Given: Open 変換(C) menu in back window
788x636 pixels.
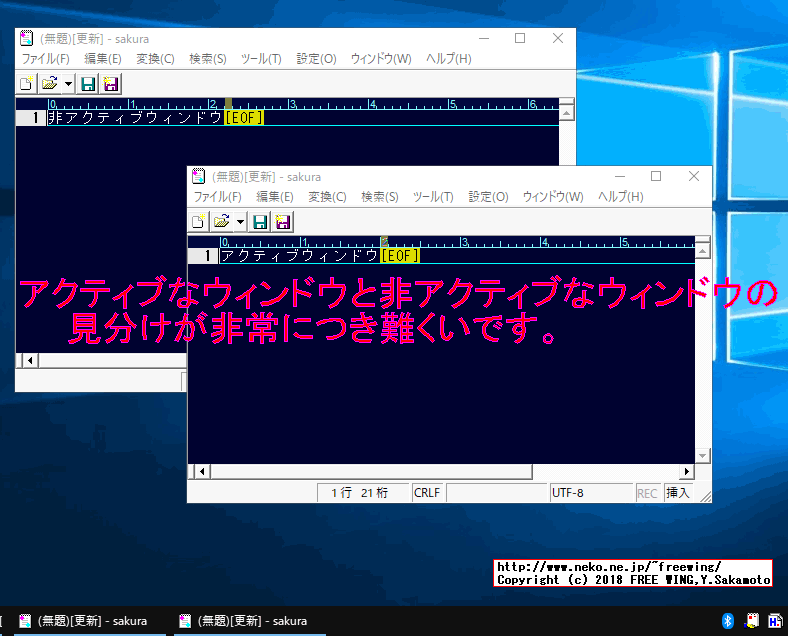Looking at the screenshot, I should (x=155, y=58).
